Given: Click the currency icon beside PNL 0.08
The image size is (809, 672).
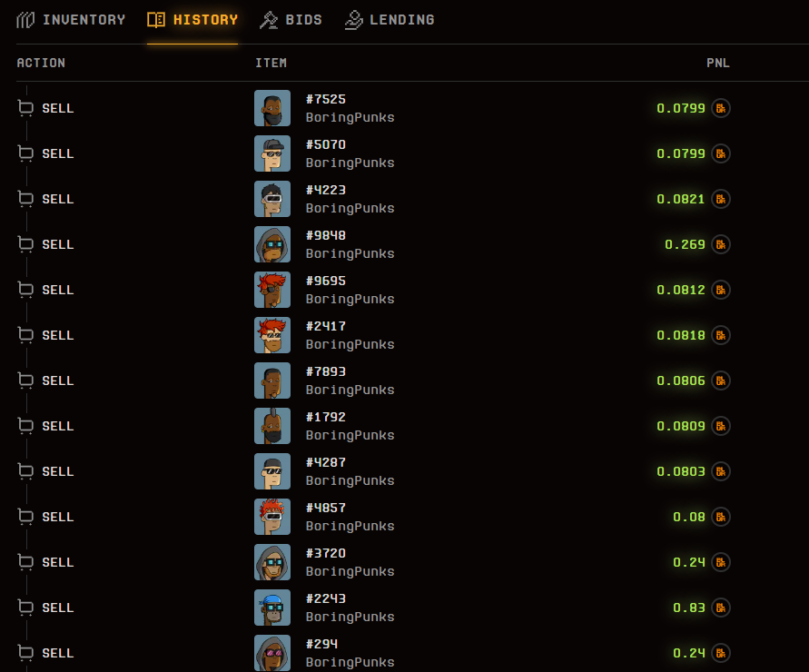Looking at the screenshot, I should (721, 517).
